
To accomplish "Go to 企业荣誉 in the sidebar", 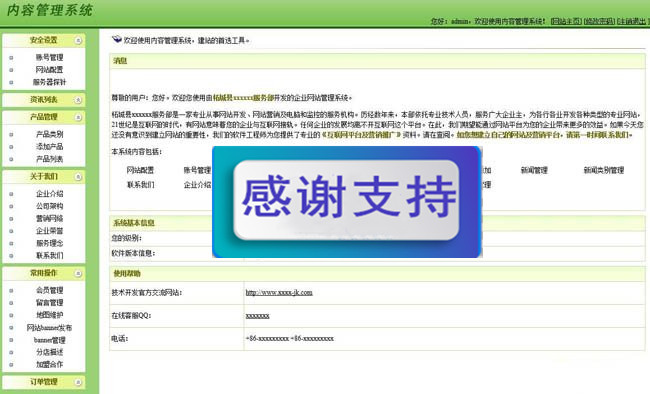I will [49, 231].
